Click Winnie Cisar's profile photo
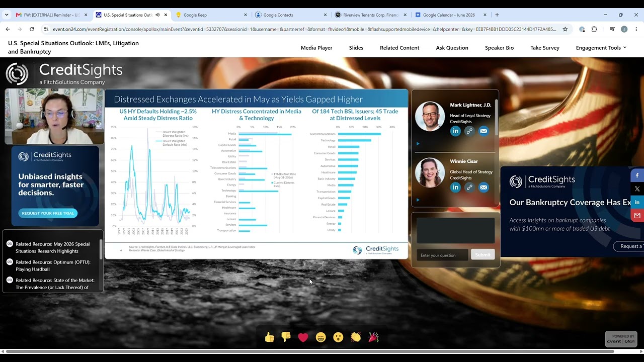644x362 pixels. 430,172
